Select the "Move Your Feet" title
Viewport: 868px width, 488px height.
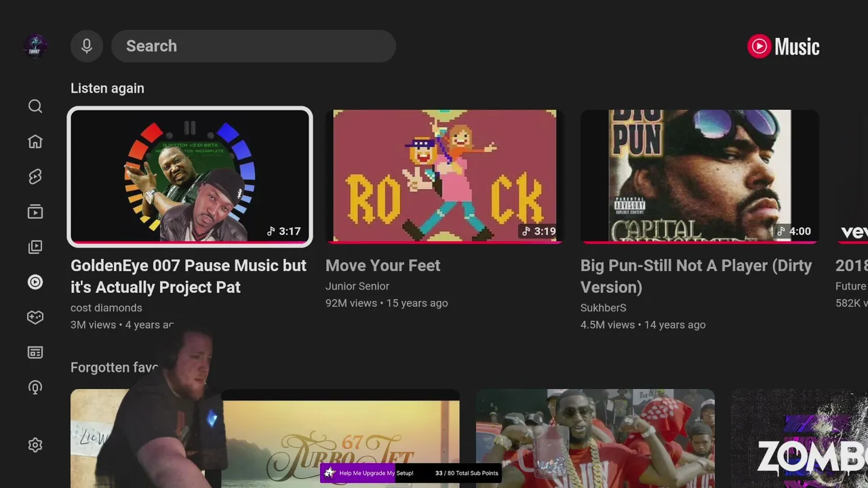(383, 266)
